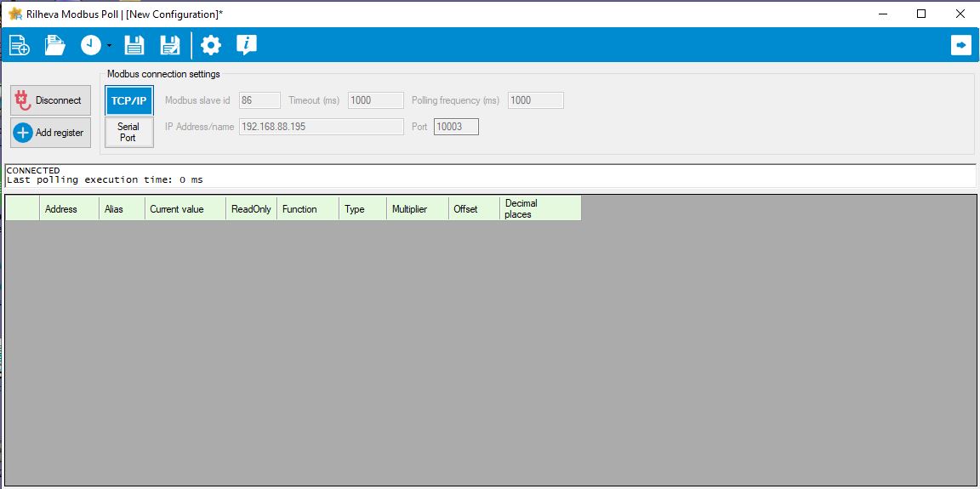Click the Add register button
The width and height of the screenshot is (980, 489).
(x=50, y=133)
